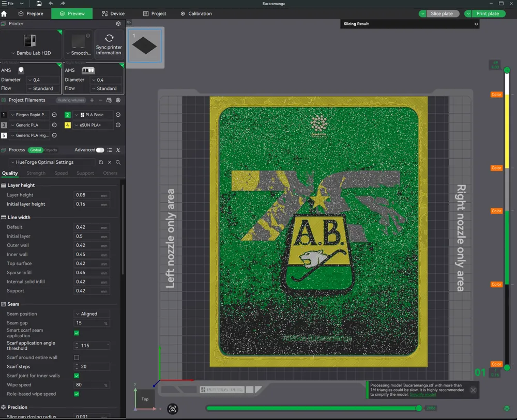Save the HueForge preset icon
Viewport: 517px width, 420px height.
coord(101,162)
